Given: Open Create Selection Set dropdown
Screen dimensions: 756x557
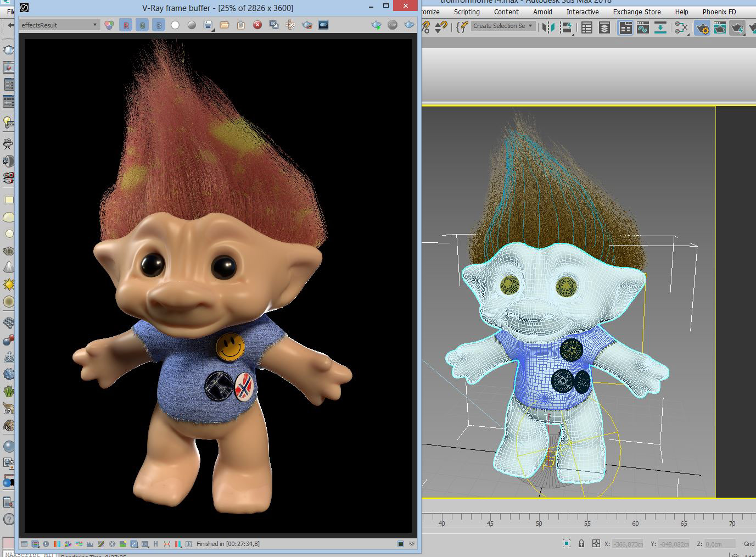Looking at the screenshot, I should pos(503,26).
